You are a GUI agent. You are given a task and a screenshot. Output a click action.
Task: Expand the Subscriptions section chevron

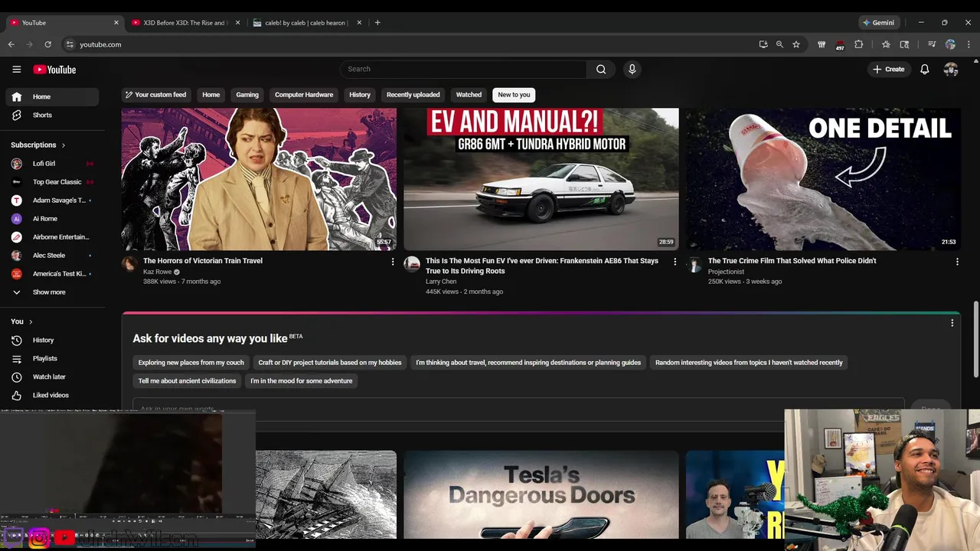64,145
